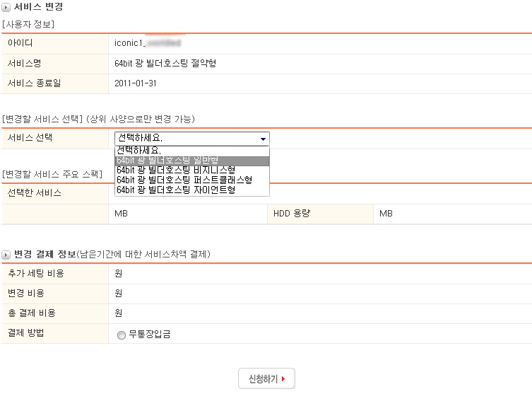Click the 총 결제 비용 label
The width and height of the screenshot is (532, 394).
[x=32, y=313]
